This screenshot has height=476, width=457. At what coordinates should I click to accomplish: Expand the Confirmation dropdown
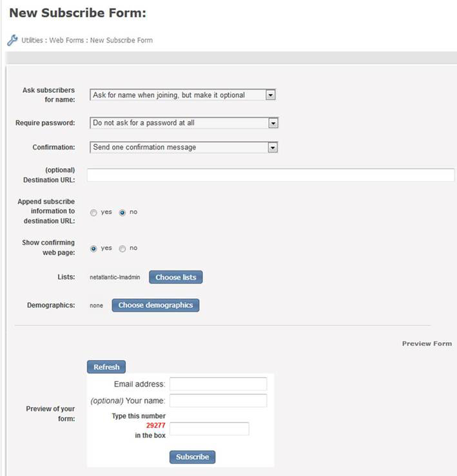[184, 148]
